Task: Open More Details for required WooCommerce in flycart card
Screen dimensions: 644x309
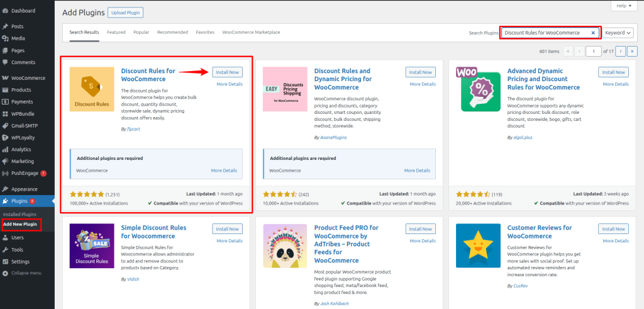Action: (224, 171)
